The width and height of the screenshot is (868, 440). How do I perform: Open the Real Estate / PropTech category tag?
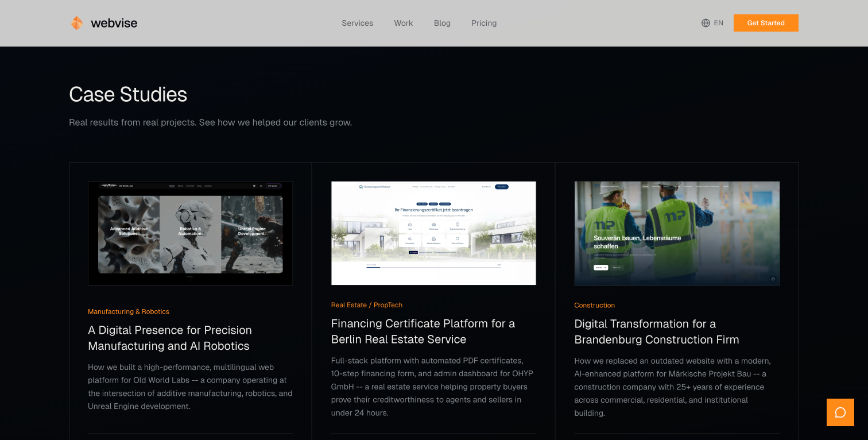click(366, 305)
